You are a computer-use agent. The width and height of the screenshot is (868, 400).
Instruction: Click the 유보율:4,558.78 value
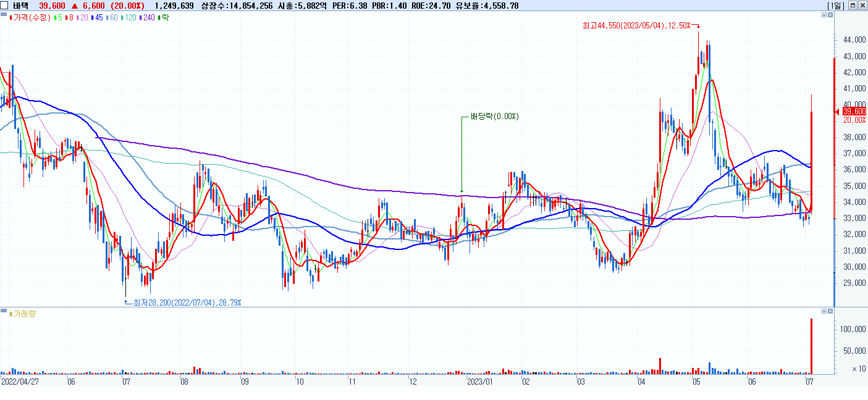pos(487,6)
